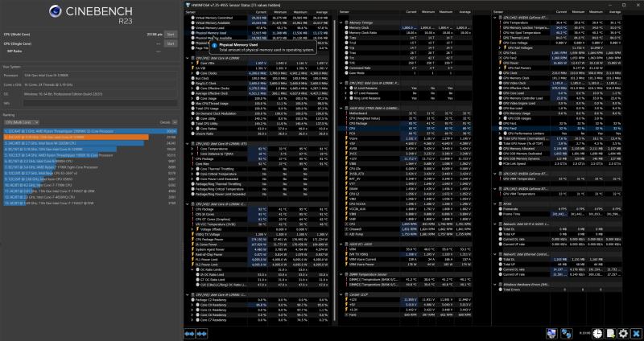Click the lightning icon beside IA Cores Power
The width and height of the screenshot is (644, 341).
tap(192, 244)
